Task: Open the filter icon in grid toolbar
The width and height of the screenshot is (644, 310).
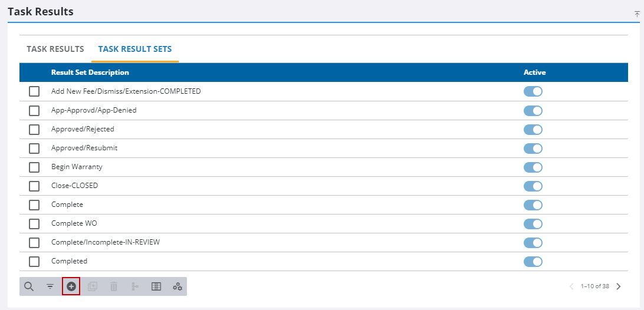Action: click(50, 286)
